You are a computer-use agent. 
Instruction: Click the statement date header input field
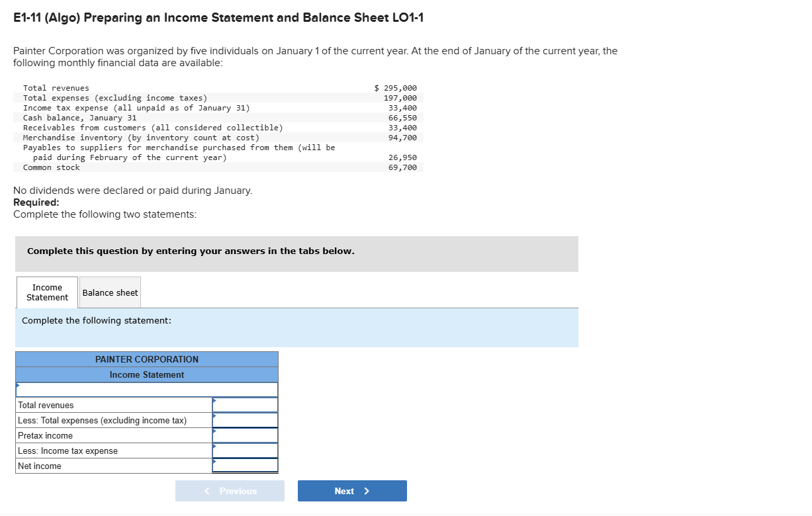(x=146, y=390)
